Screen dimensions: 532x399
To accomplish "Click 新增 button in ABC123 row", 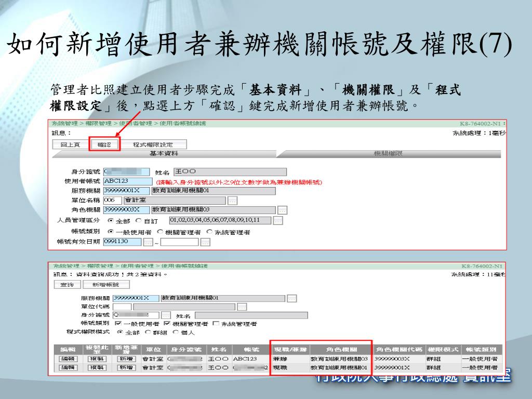I will [x=126, y=359].
